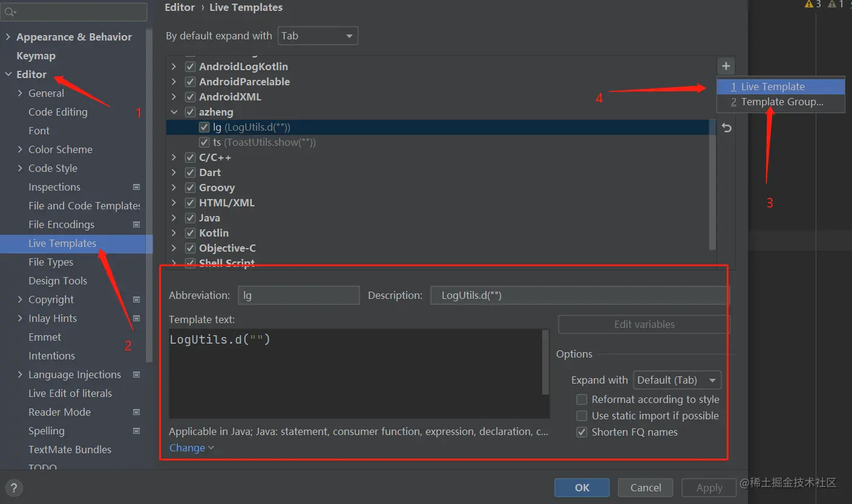Choose Live Template from the popup menu

[781, 87]
